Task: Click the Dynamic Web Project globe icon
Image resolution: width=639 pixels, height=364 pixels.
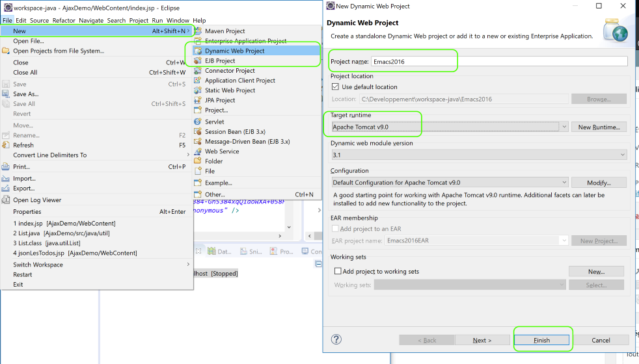Action: [x=198, y=51]
